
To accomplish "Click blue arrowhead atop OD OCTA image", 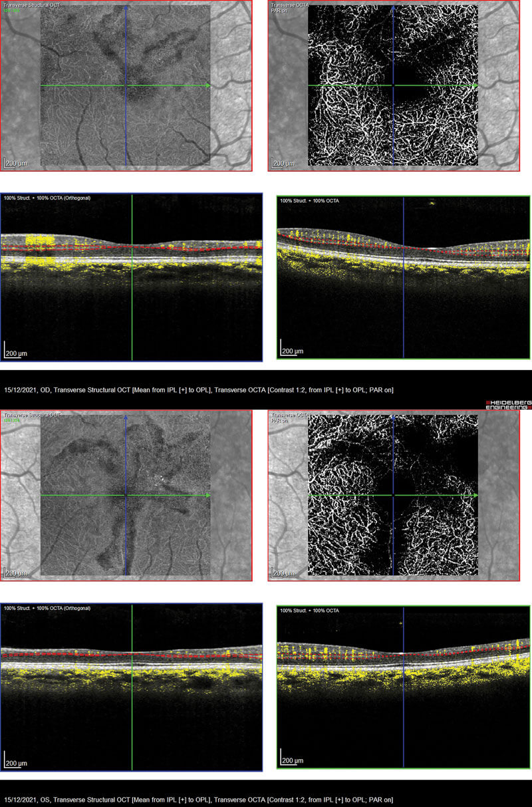I will pyautogui.click(x=393, y=9).
